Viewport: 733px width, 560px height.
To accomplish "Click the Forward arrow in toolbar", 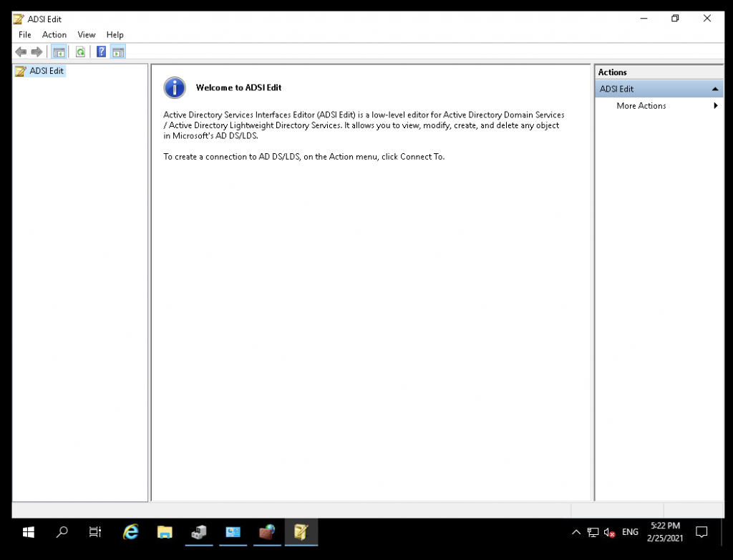I will [37, 52].
